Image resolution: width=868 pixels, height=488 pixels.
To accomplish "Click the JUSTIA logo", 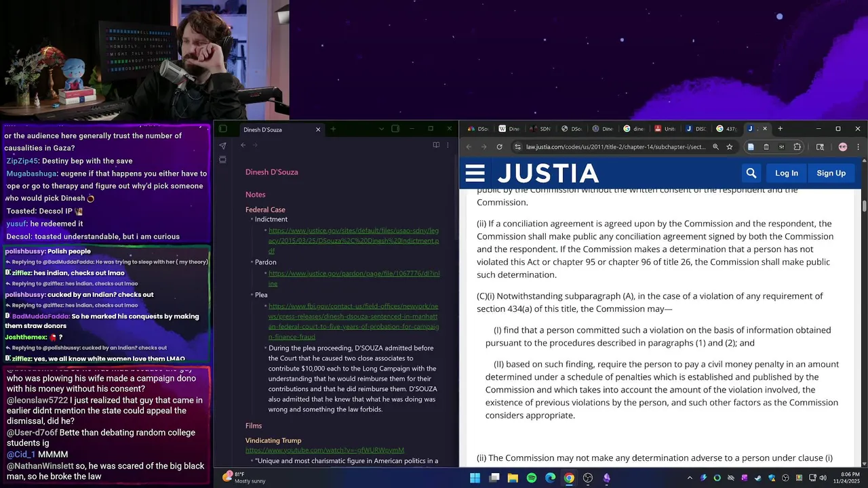I will tap(548, 174).
